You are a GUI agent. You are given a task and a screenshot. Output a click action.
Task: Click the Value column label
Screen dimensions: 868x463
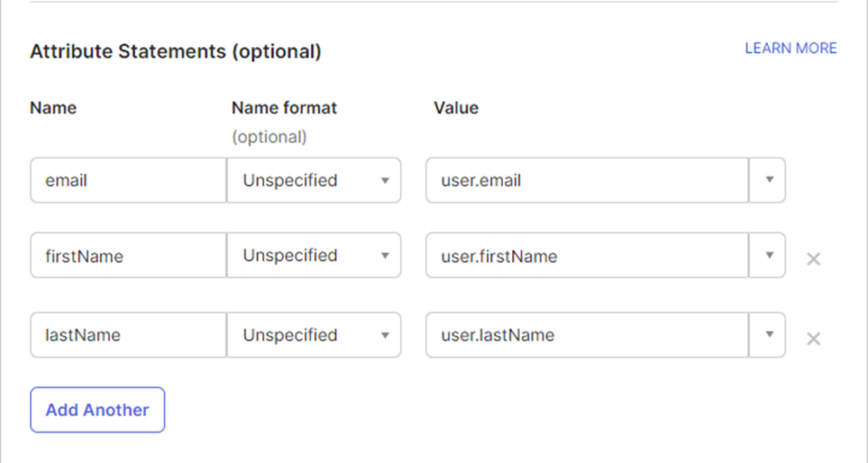(456, 108)
